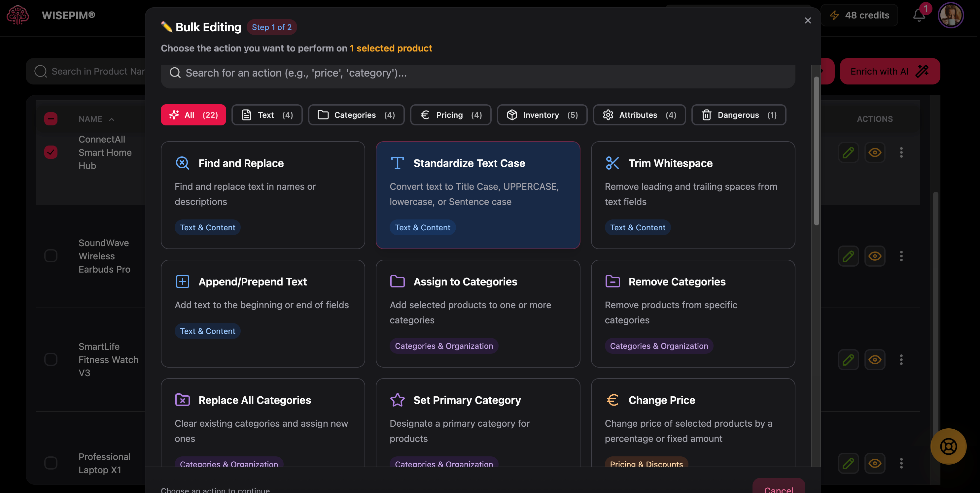
Task: Check the SoundWave Wireless Earbuds Pro checkbox
Action: (x=51, y=256)
